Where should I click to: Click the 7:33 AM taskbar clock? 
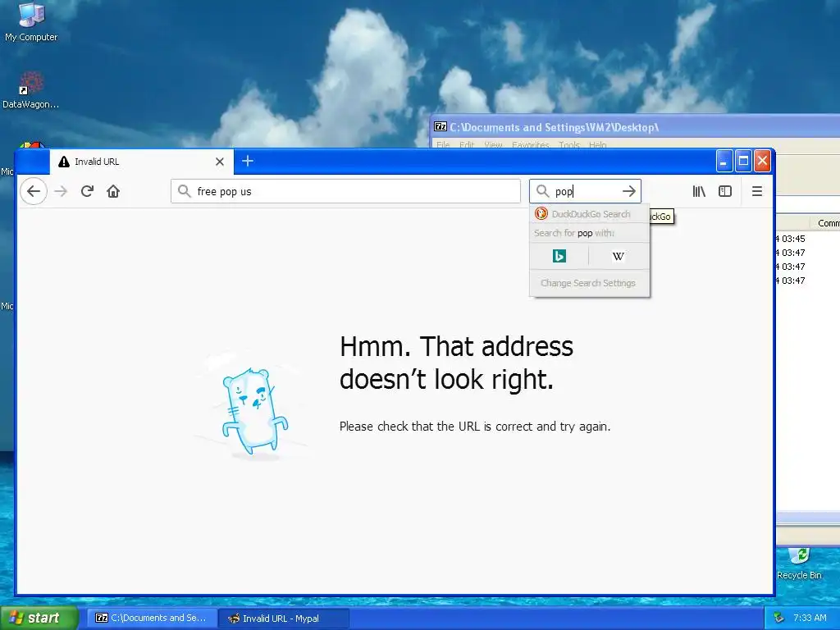(810, 618)
